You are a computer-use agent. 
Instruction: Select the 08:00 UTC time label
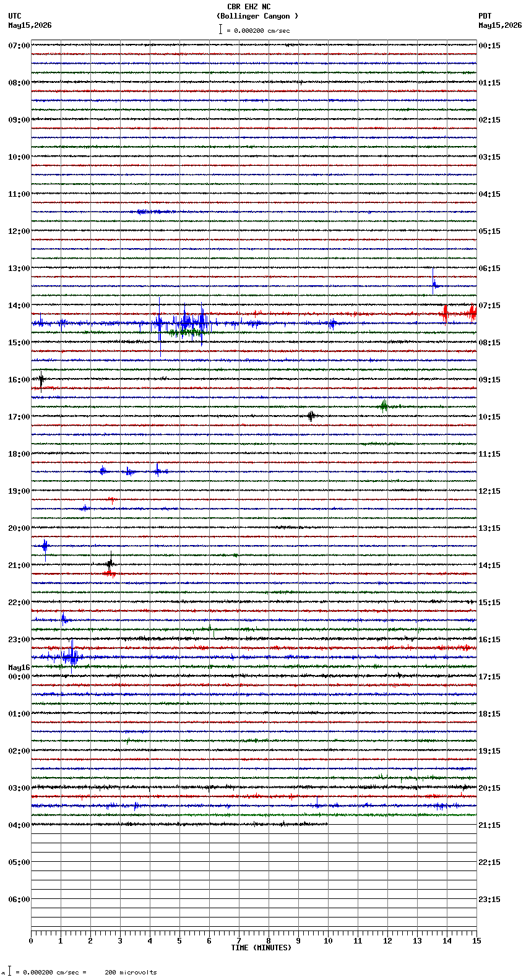(19, 83)
